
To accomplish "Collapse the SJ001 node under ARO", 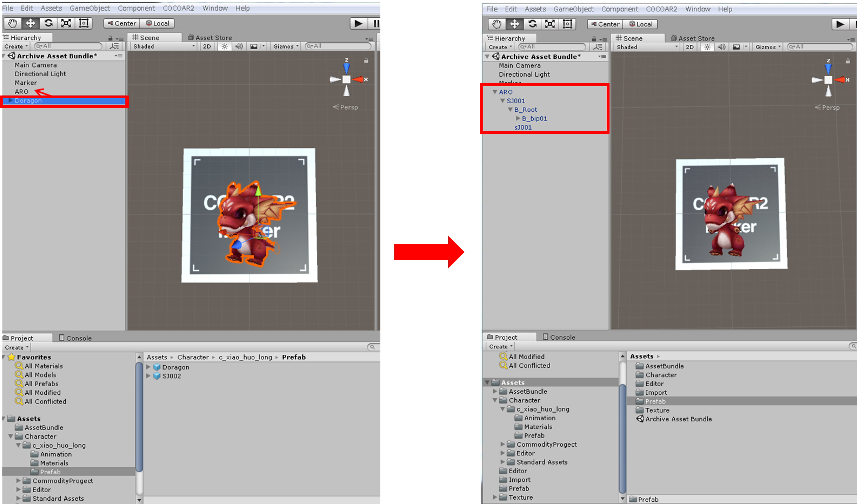I will 503,101.
